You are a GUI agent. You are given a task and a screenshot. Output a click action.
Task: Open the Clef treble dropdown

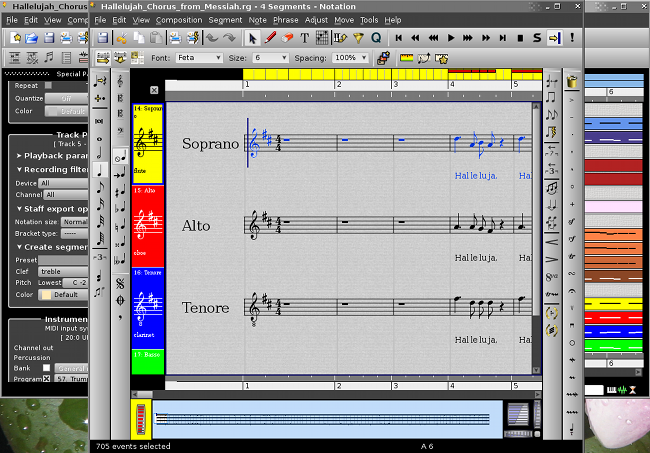[63, 271]
